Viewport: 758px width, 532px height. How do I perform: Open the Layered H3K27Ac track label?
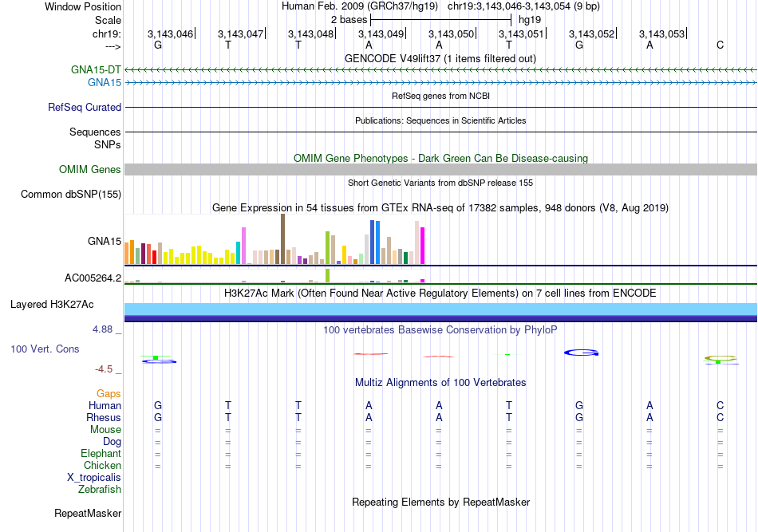pos(52,305)
